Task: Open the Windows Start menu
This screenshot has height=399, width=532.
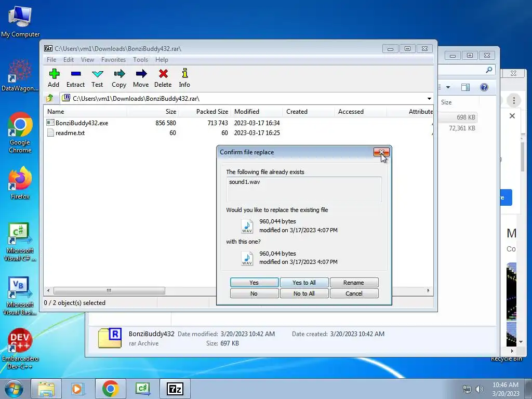Action: [14, 389]
